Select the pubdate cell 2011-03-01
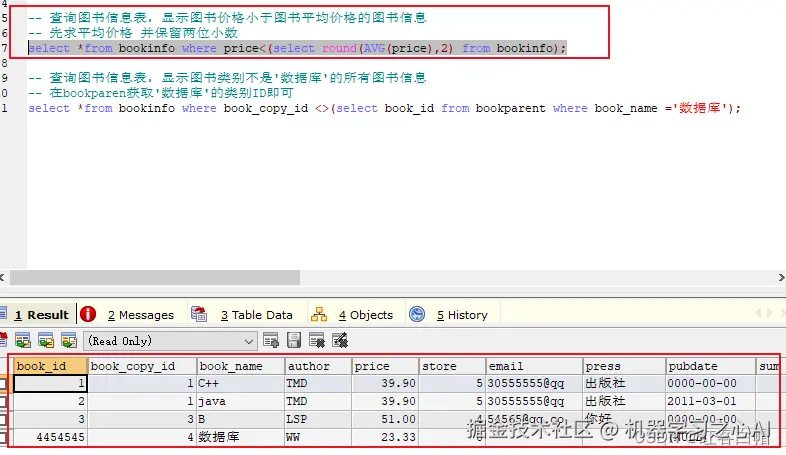 pos(710,401)
